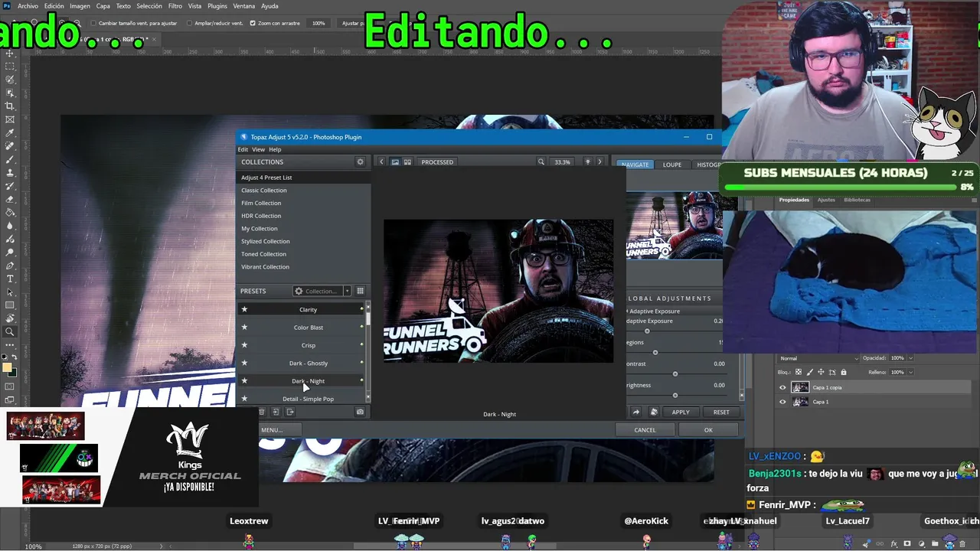
Task: Uncheck Zoom con arrastre option
Action: (x=253, y=23)
